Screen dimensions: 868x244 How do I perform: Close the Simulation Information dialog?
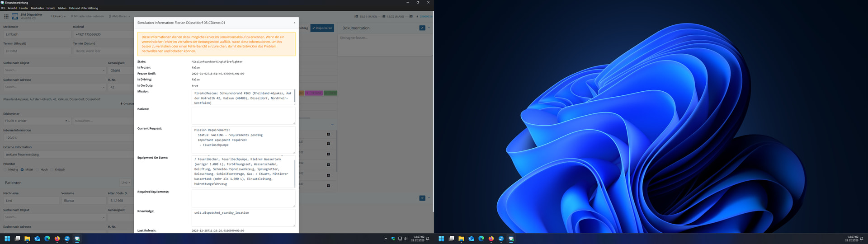[x=294, y=23]
